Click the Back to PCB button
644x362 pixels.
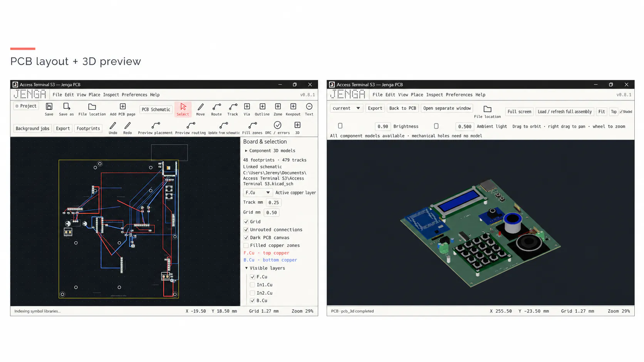pyautogui.click(x=402, y=108)
